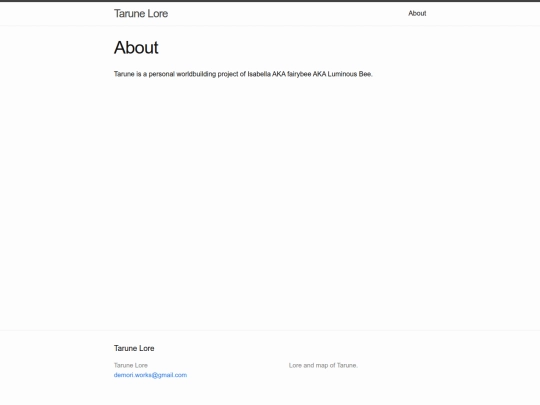Viewport: 540px width, 405px height.
Task: Click the footer heading Tarune Lore
Action: [x=134, y=348]
